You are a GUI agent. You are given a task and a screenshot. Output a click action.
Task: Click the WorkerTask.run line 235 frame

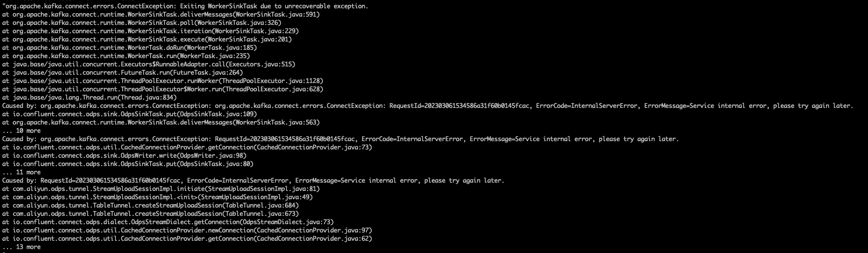tap(126, 56)
